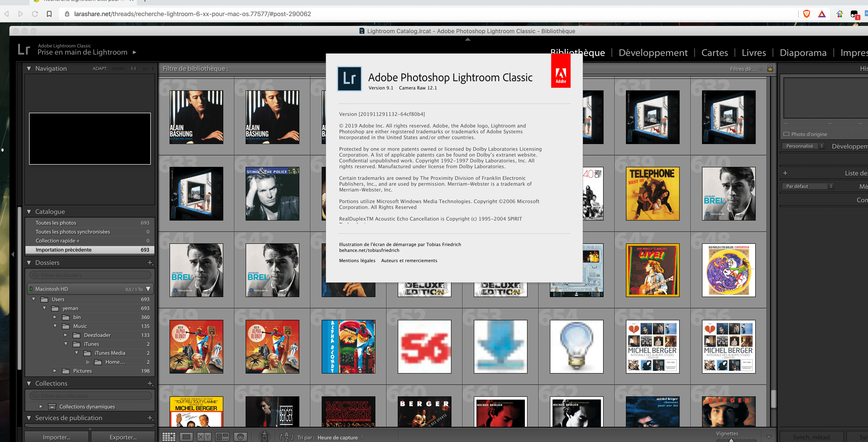Screen dimensions: 868x442
Task: Open the Personnalisé preset dropdown
Action: [x=803, y=146]
